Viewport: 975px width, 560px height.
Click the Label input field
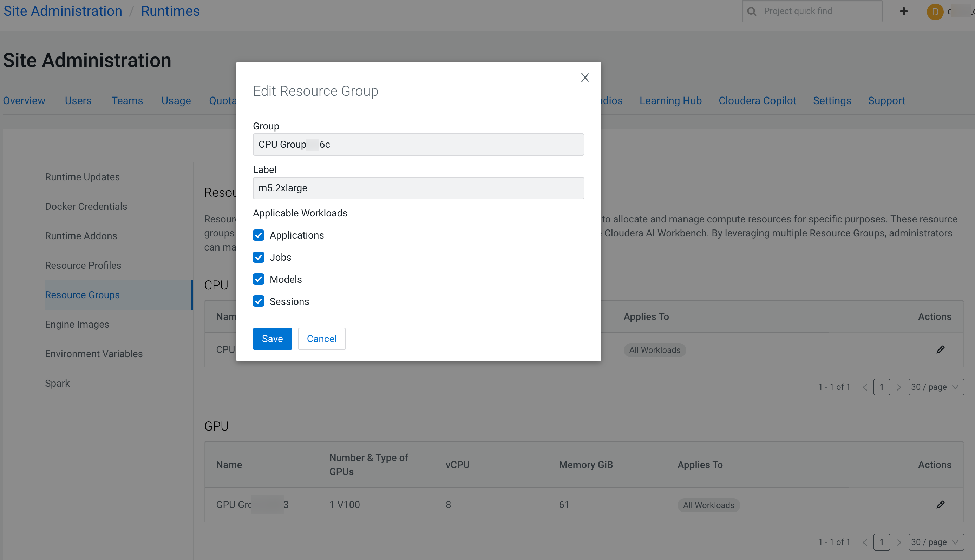click(418, 188)
